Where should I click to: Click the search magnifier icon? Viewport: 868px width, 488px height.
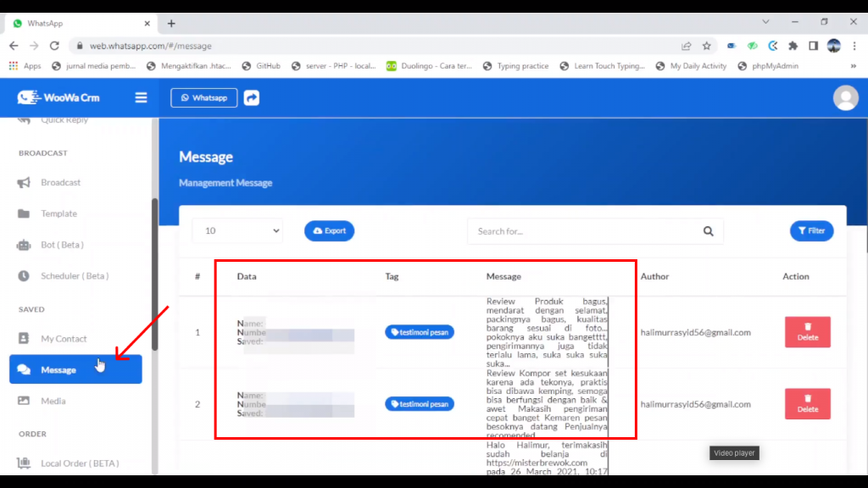(708, 231)
